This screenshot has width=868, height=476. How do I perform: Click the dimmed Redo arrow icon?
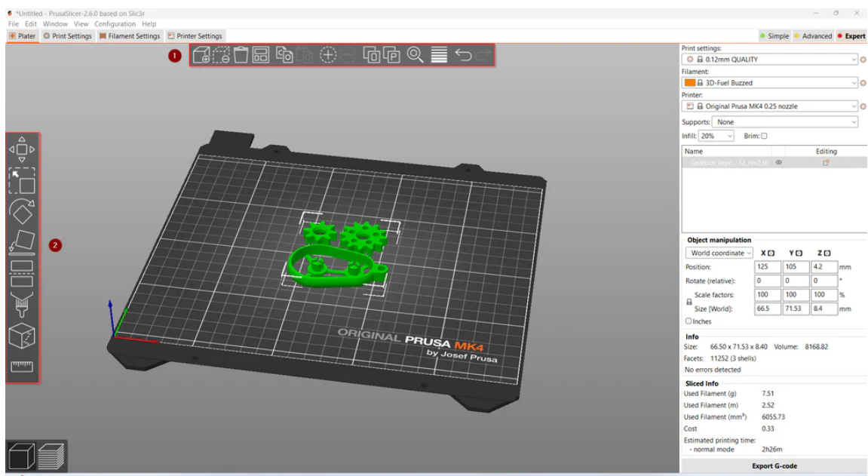click(x=483, y=55)
